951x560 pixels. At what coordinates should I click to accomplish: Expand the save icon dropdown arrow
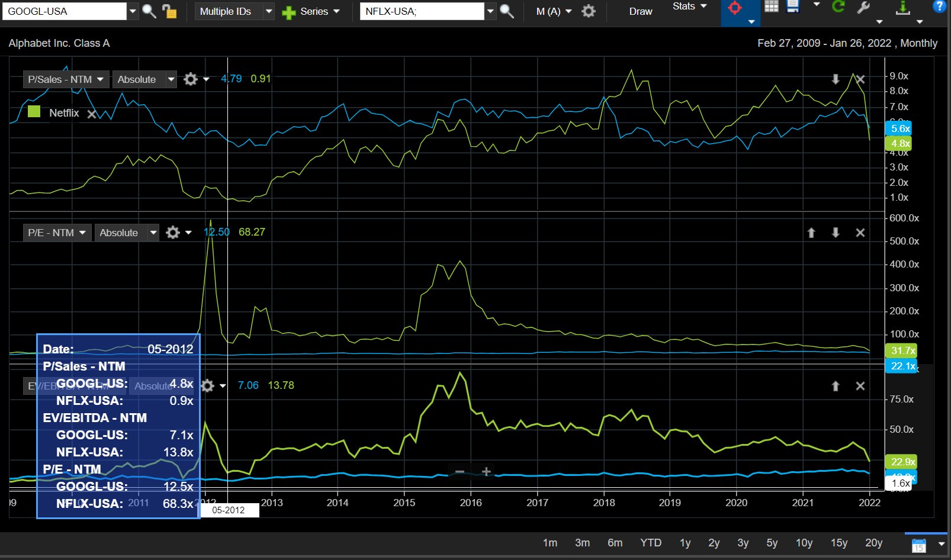pyautogui.click(x=817, y=4)
